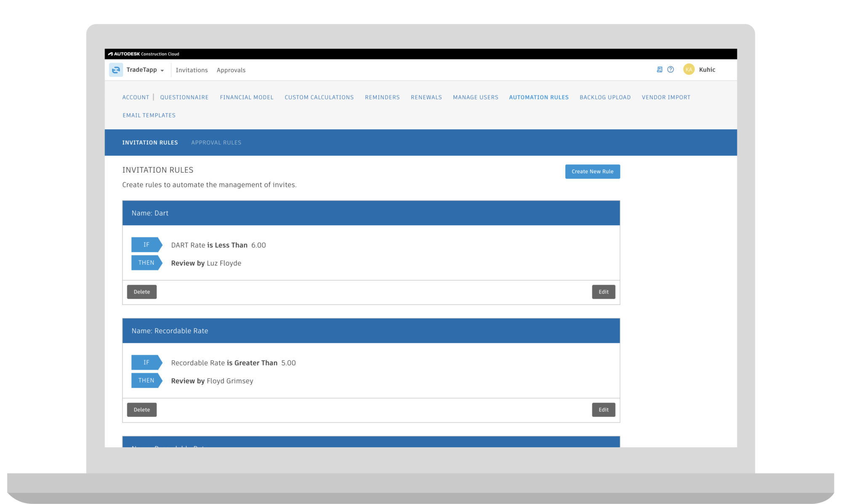The image size is (842, 504).
Task: Click the THEN badge on the Recordable Rate rule
Action: tap(146, 380)
